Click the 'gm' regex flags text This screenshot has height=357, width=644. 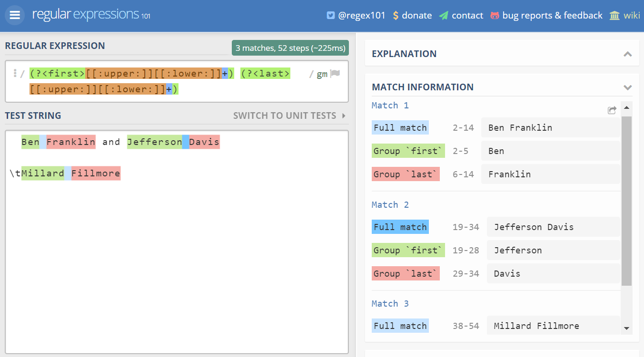click(x=322, y=74)
